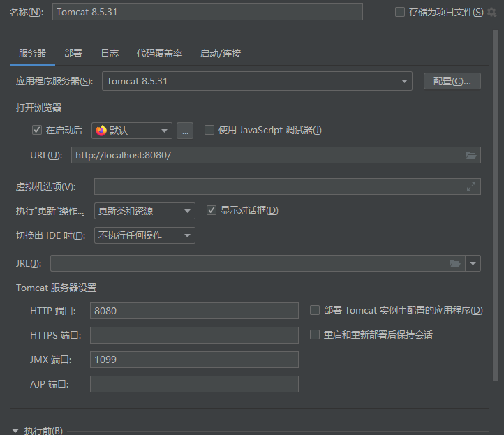Click the folder icon in the URL field
Viewport: 504px width, 435px height.
471,155
